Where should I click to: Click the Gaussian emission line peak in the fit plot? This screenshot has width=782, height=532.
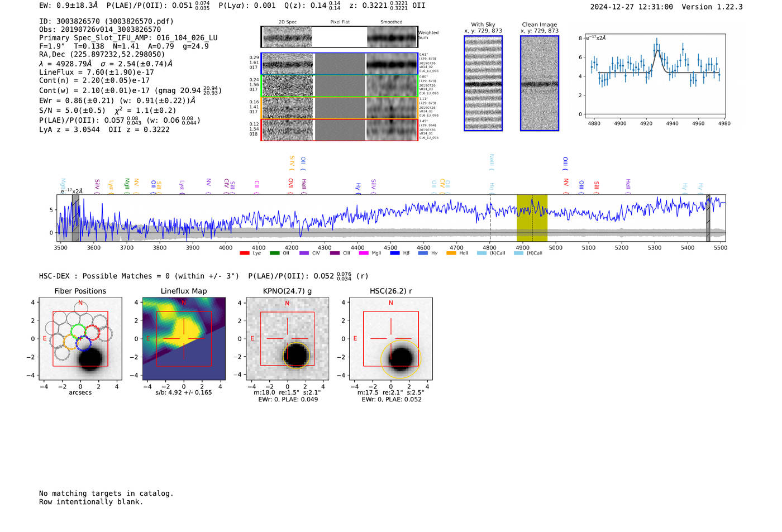coord(658,51)
